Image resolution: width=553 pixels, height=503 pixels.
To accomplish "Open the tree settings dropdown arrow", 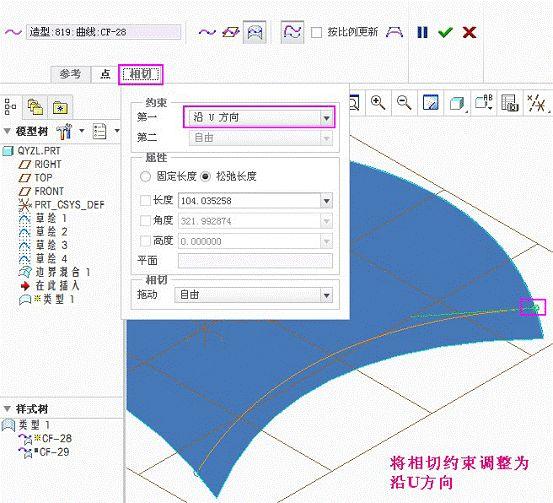I will point(82,131).
